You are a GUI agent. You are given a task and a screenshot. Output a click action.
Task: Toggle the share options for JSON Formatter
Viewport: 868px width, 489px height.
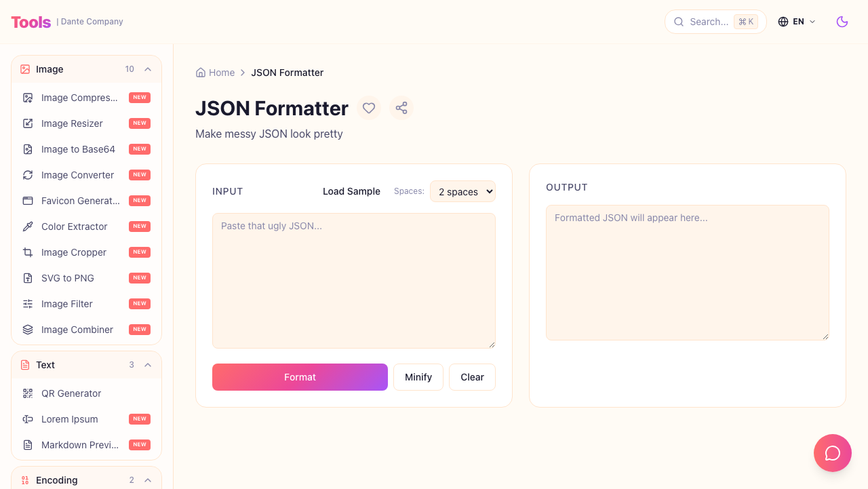[401, 108]
